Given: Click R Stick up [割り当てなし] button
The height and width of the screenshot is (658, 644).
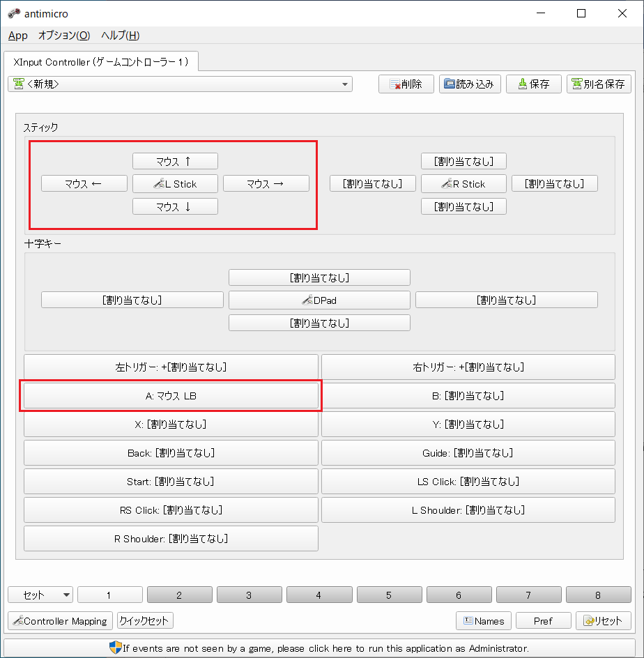Looking at the screenshot, I should 463,161.
